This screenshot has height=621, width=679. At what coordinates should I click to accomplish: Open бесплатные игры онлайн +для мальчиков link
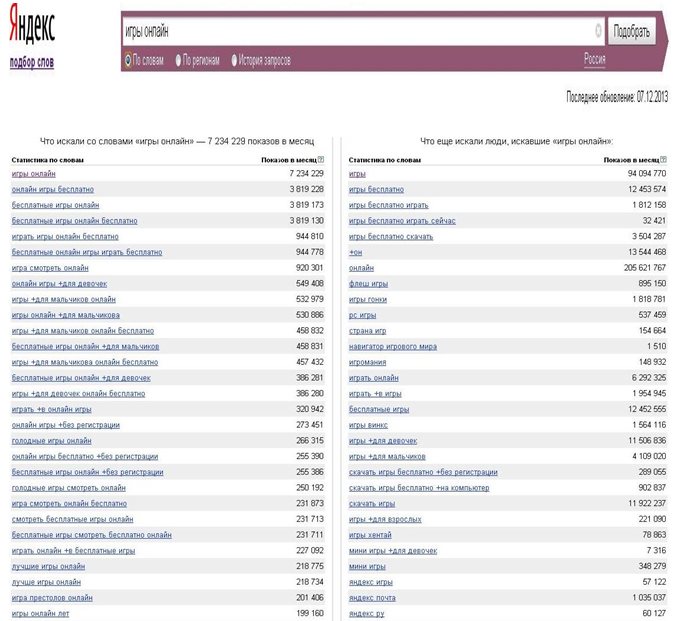click(85, 346)
